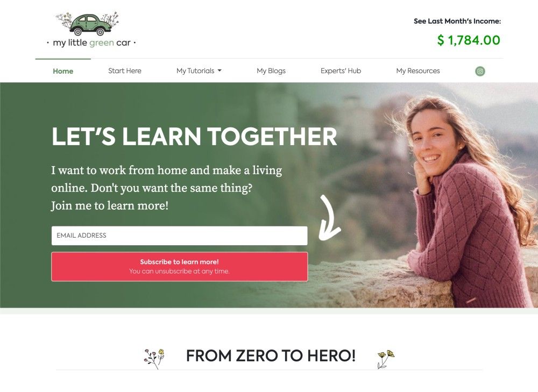Focus the Email Address input field
This screenshot has height=392, width=538.
(x=180, y=236)
